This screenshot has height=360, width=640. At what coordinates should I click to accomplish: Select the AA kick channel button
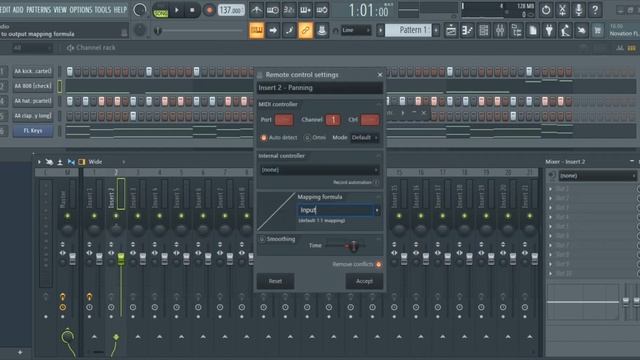pos(33,71)
